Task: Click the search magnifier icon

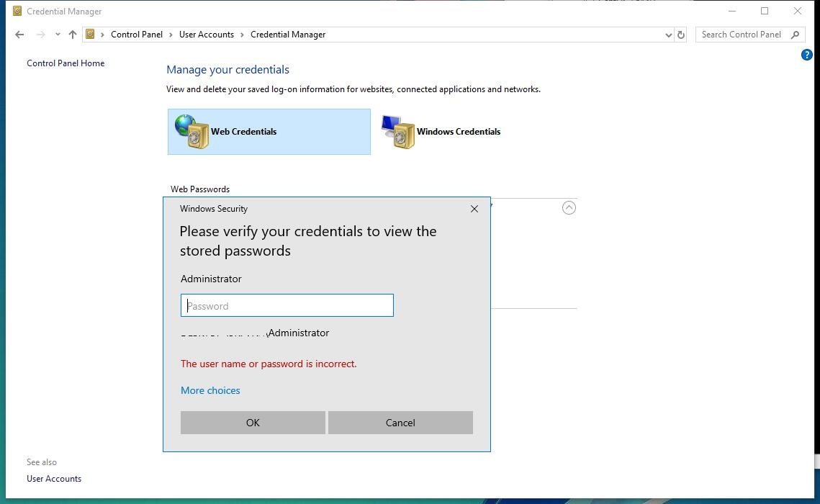Action: (796, 35)
